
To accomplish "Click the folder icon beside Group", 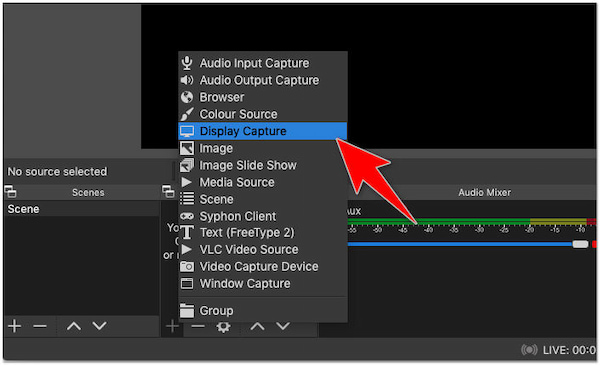I will pos(187,311).
